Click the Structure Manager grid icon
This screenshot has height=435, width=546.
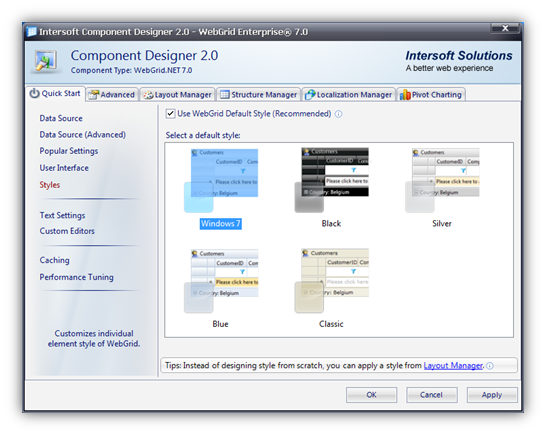point(225,95)
